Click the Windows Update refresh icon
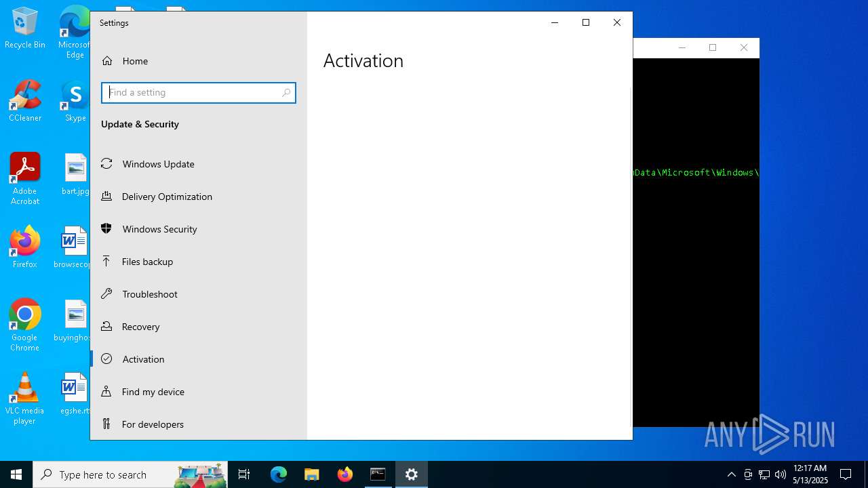The height and width of the screenshot is (488, 868). tap(106, 163)
